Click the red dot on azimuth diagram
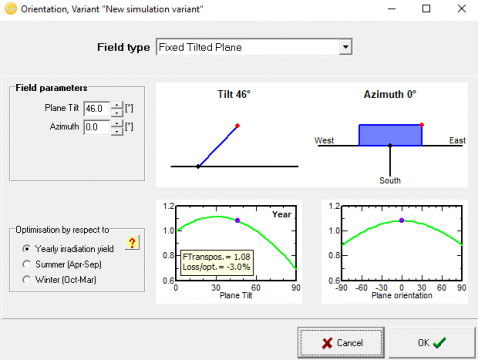The image size is (478, 360). 422,125
